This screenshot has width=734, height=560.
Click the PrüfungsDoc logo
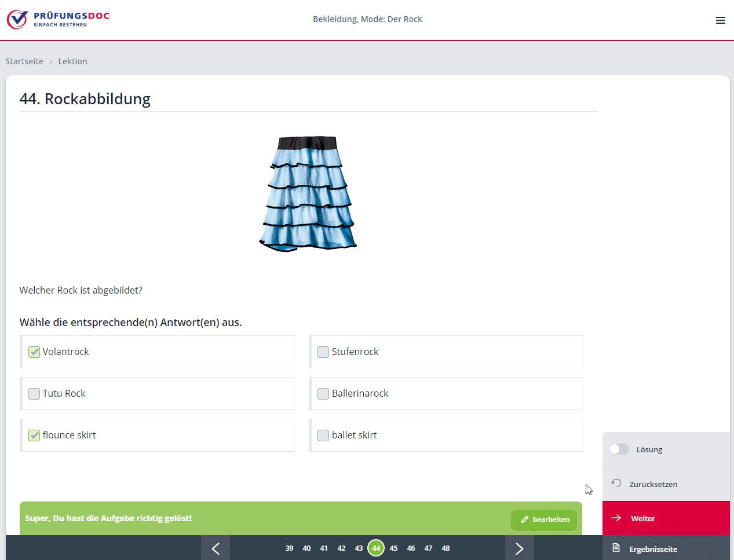coord(58,19)
